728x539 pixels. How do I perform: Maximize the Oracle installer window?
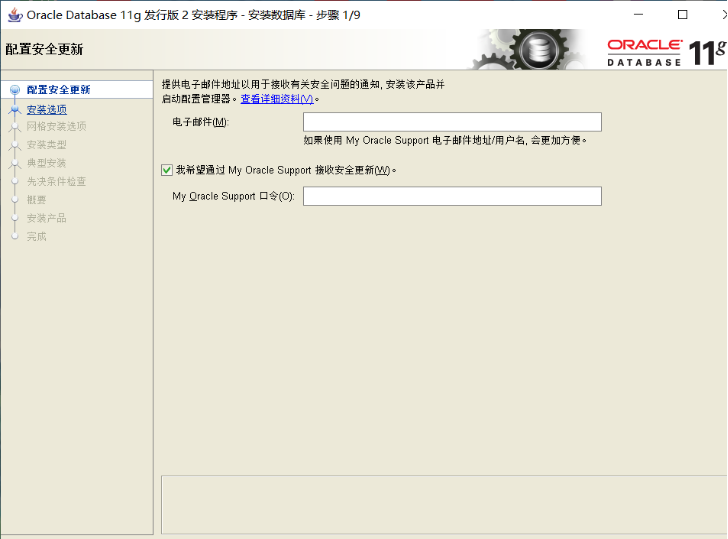tap(682, 14)
